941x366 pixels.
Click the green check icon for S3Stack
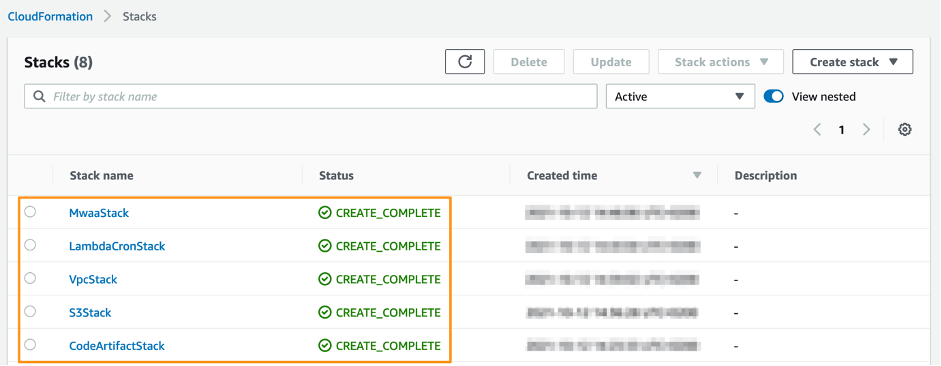point(325,313)
